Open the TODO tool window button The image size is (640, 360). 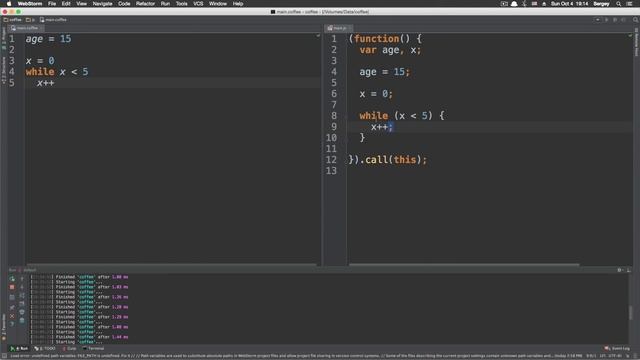(45, 349)
